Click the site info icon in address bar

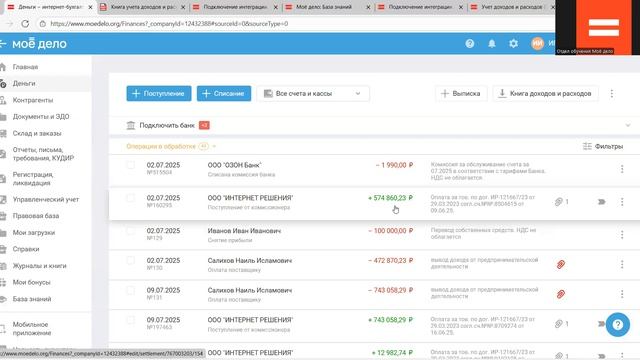click(x=42, y=24)
